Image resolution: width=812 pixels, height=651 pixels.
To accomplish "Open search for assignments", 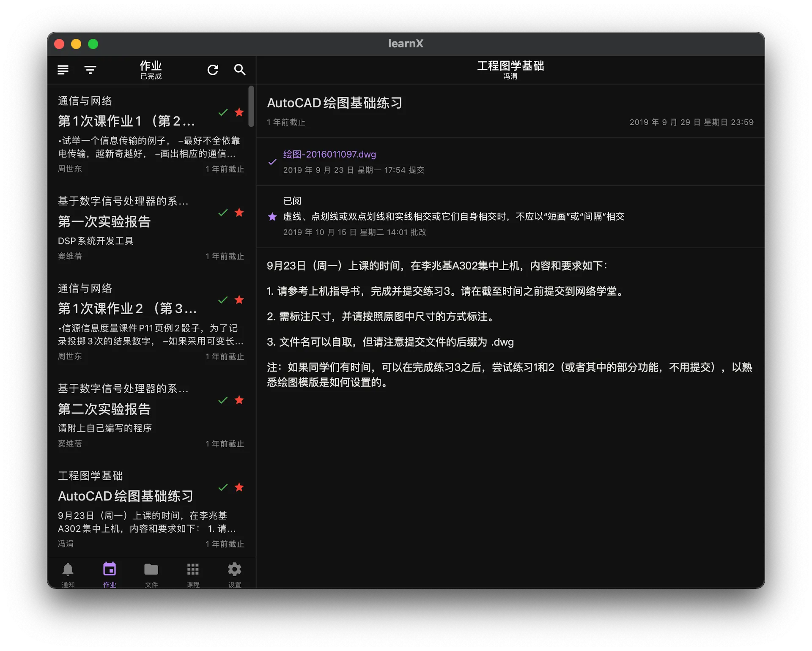I will 240,70.
